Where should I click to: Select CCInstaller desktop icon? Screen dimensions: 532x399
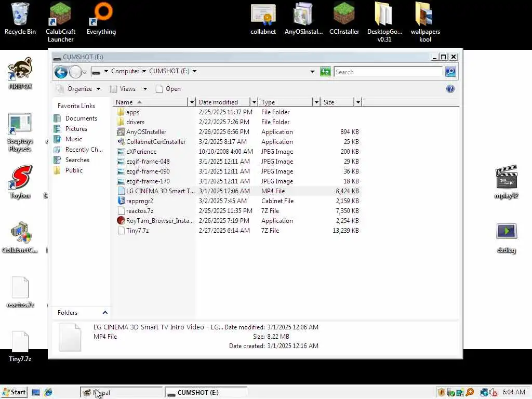pyautogui.click(x=344, y=19)
